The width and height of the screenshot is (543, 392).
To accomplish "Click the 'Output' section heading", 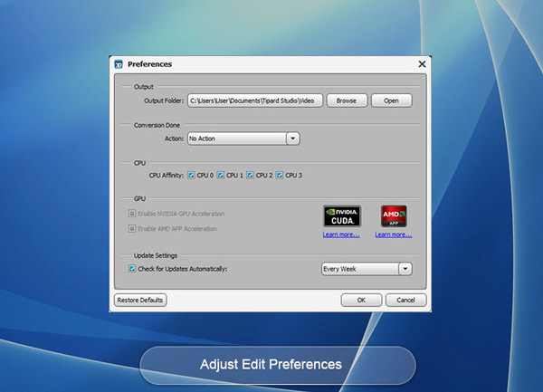I will (x=144, y=87).
